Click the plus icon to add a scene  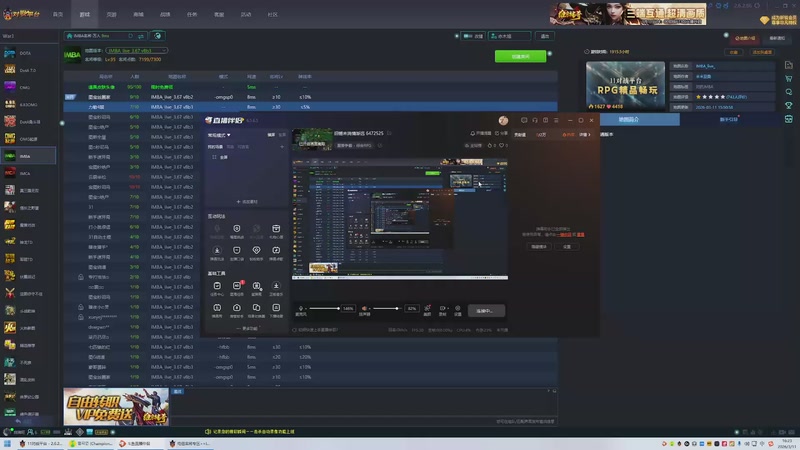point(282,147)
